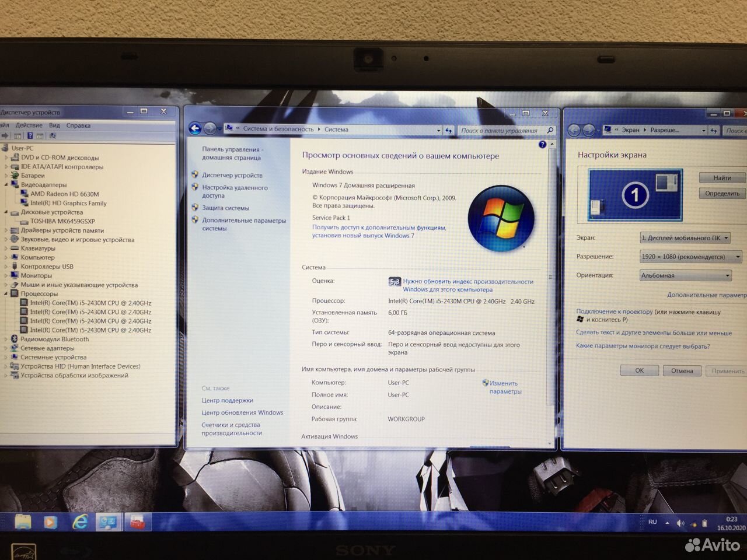Screen dimensions: 747x560
Task: Click OK in the Screen settings window
Action: tap(640, 370)
